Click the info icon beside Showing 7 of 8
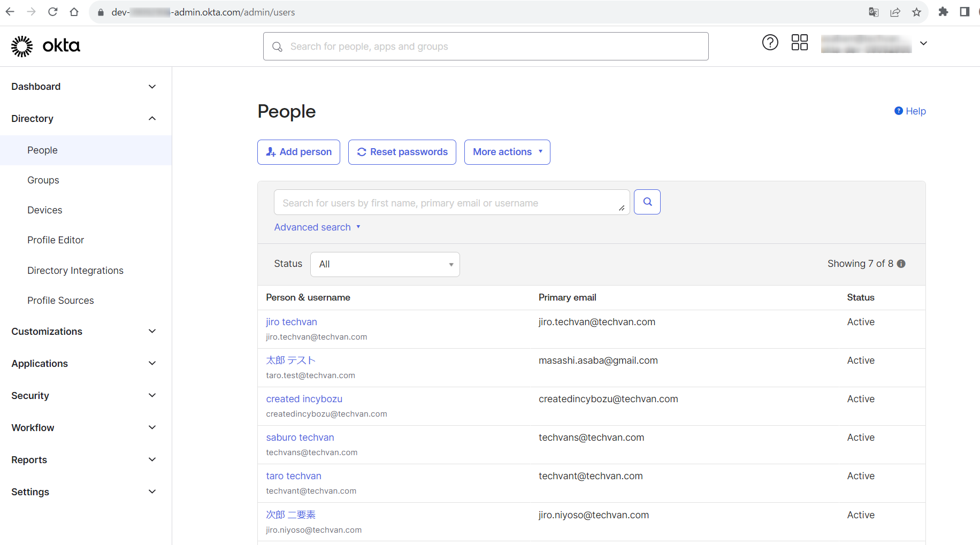This screenshot has height=545, width=980. pyautogui.click(x=901, y=264)
